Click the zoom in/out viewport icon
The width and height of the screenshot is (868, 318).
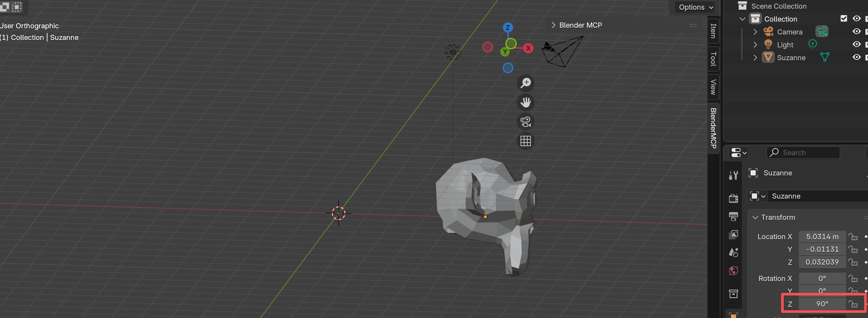coord(525,83)
